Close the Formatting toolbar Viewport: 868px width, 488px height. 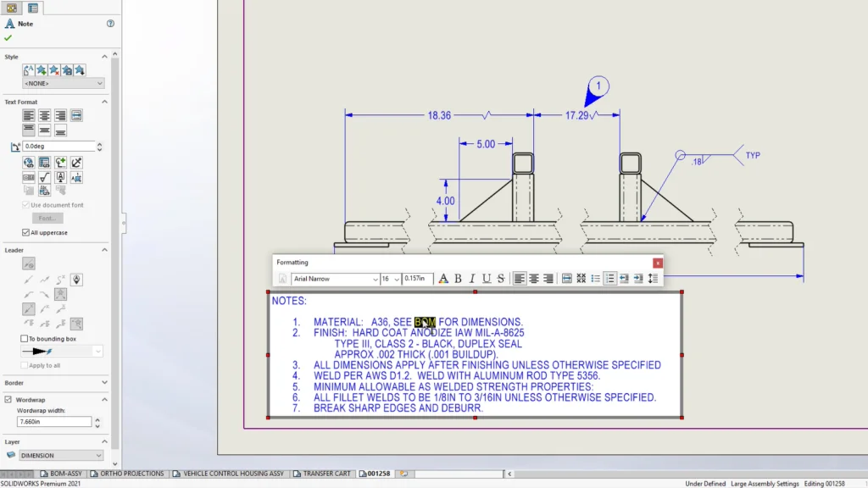[x=657, y=263]
